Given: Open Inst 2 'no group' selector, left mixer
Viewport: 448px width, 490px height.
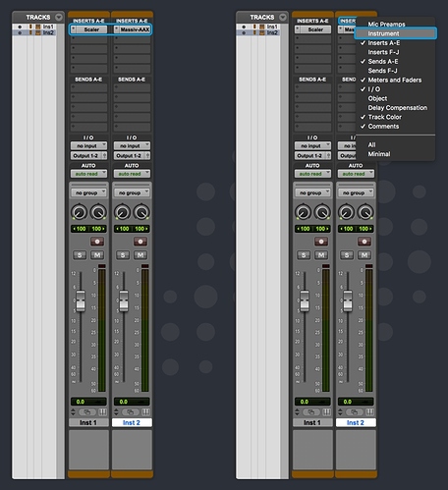Looking at the screenshot, I should [x=132, y=193].
